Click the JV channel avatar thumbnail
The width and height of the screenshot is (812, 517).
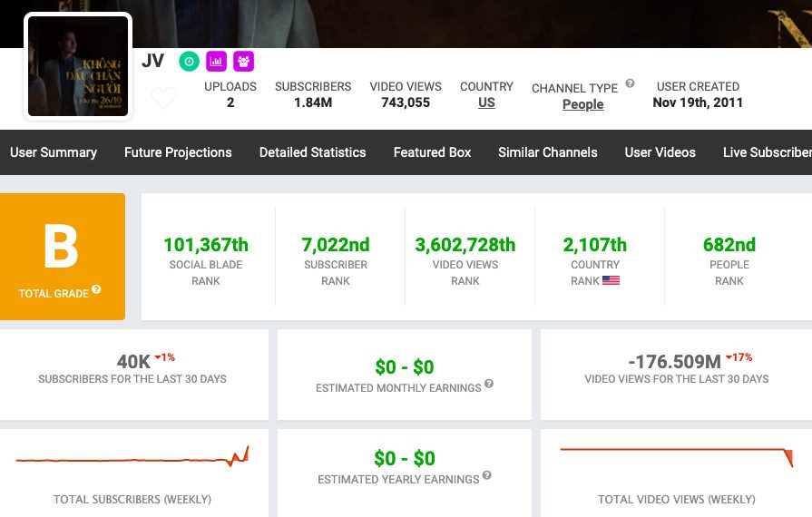[78, 66]
